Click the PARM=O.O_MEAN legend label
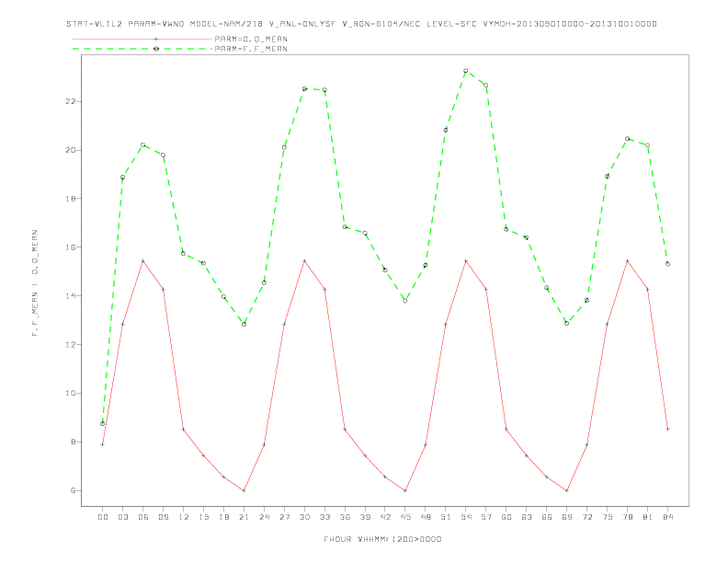 [251, 39]
